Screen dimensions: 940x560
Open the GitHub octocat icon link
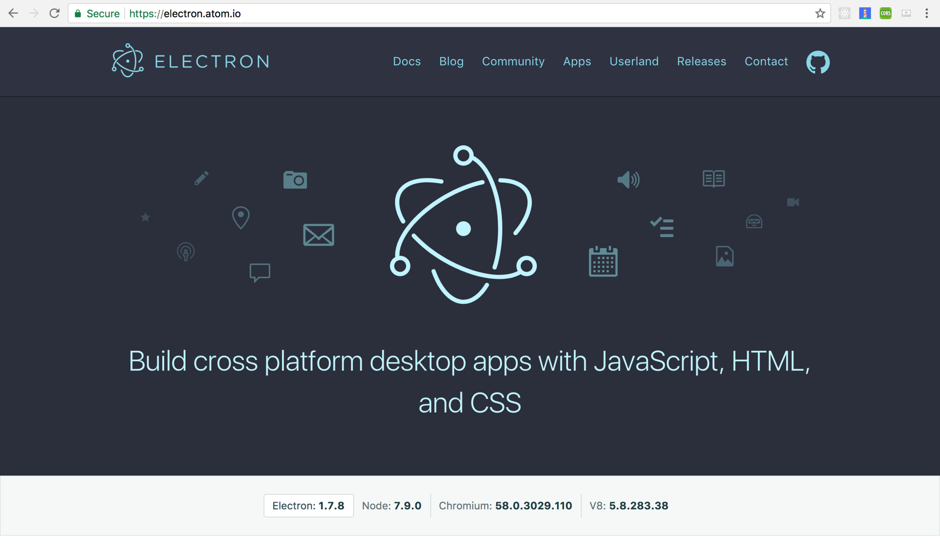tap(818, 62)
